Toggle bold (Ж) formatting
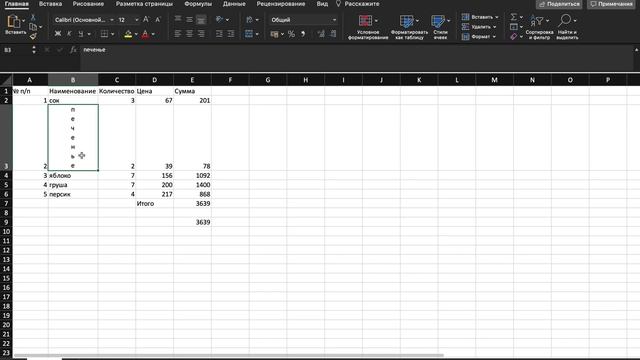 coord(58,34)
